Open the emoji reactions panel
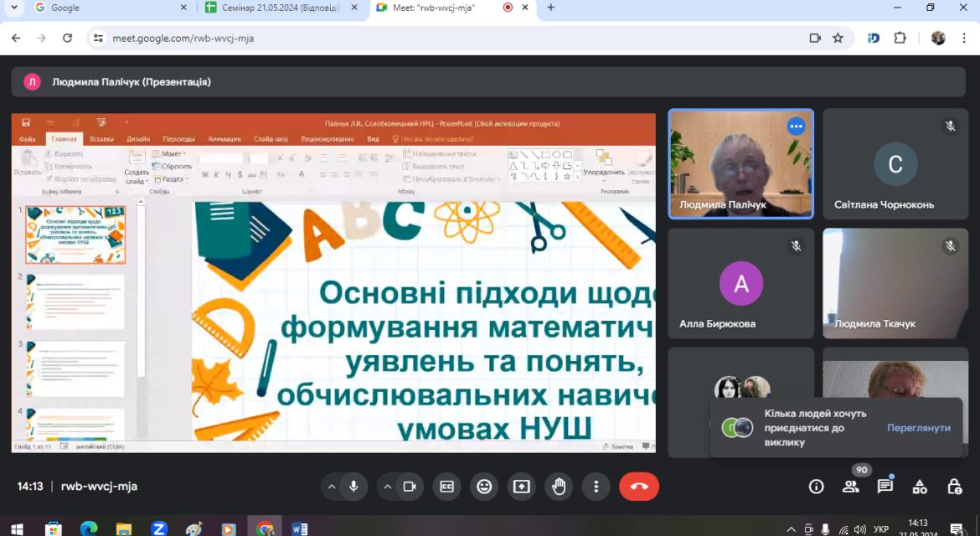Image resolution: width=980 pixels, height=536 pixels. click(x=484, y=487)
